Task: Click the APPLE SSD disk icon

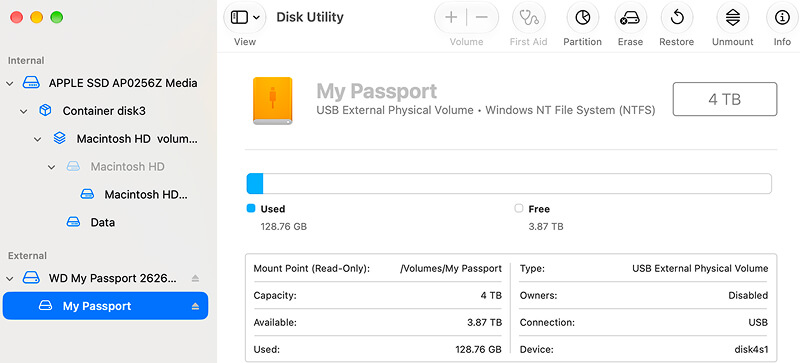Action: coord(31,83)
